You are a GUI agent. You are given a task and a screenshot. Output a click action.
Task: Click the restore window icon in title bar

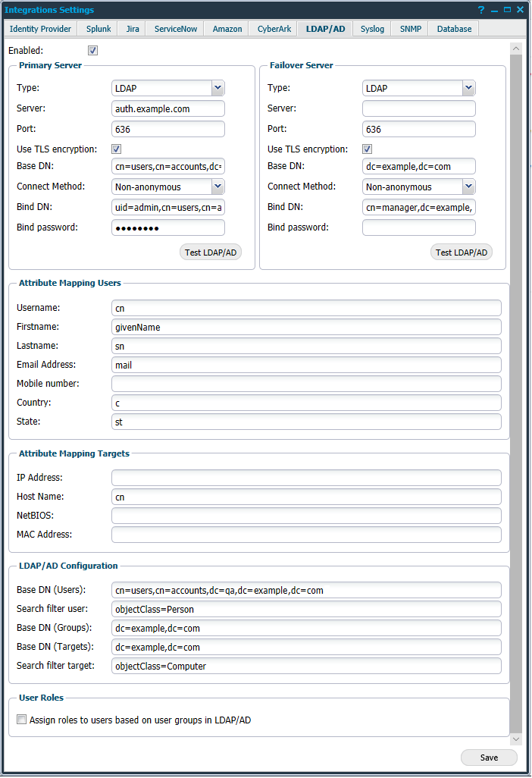506,10
